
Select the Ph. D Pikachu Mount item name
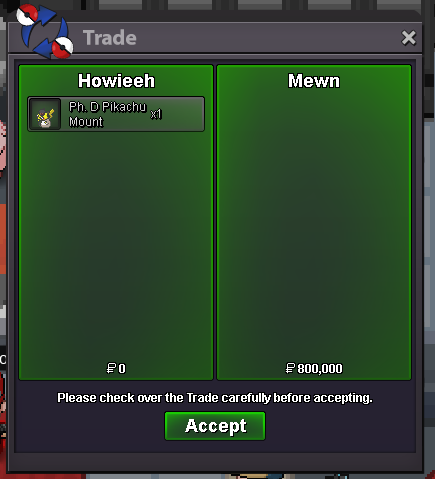click(107, 114)
